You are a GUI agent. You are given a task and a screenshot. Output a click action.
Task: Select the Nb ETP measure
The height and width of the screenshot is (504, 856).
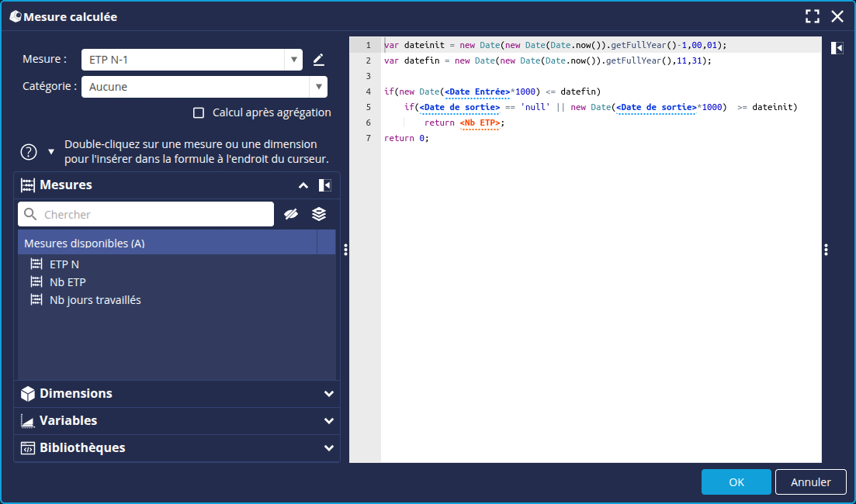coord(68,282)
